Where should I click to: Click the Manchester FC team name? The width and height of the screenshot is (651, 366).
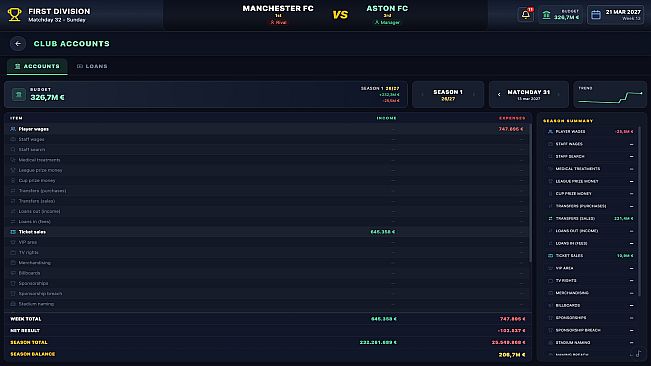coord(278,8)
